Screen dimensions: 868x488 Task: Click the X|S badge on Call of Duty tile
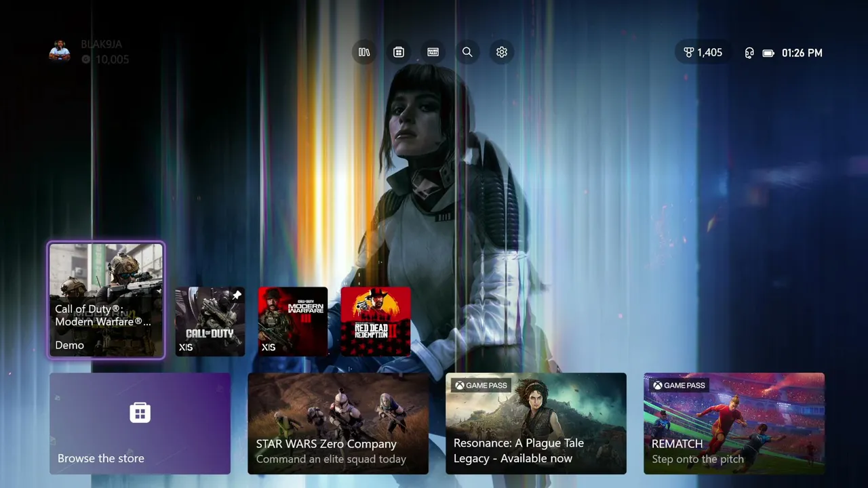click(186, 347)
